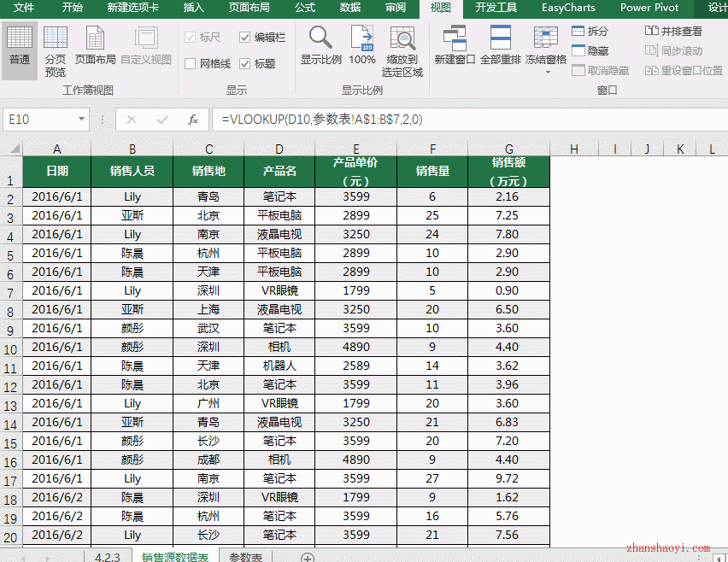Click the 武汉 cell in row 9
This screenshot has width=728, height=562.
coord(208,328)
